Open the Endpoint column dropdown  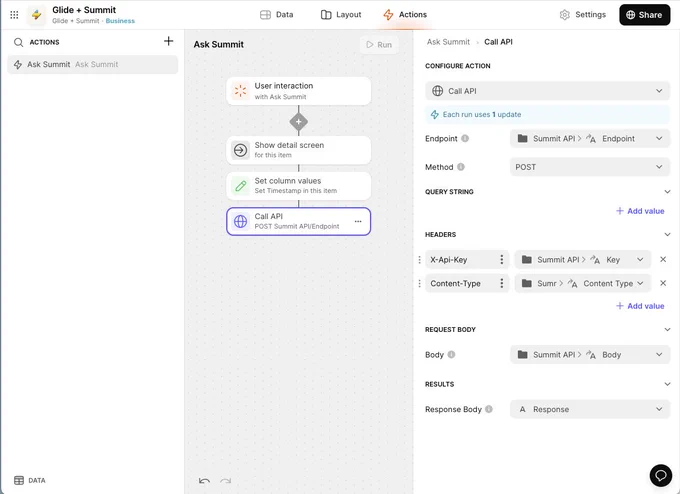click(590, 138)
